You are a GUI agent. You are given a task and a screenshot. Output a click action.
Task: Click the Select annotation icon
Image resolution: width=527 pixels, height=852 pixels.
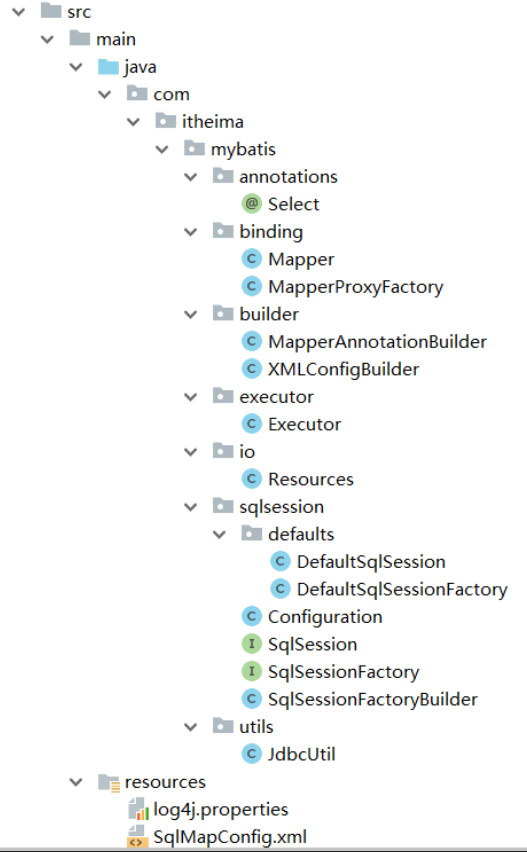pos(251,204)
